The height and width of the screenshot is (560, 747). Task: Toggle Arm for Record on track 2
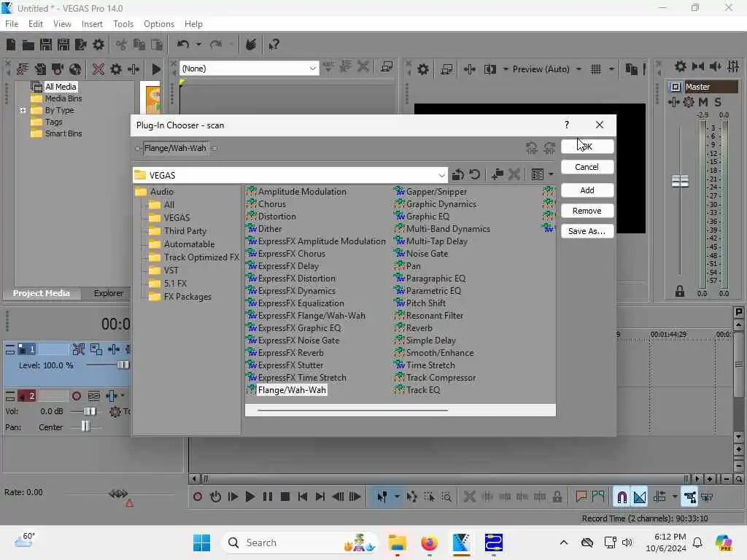(76, 396)
